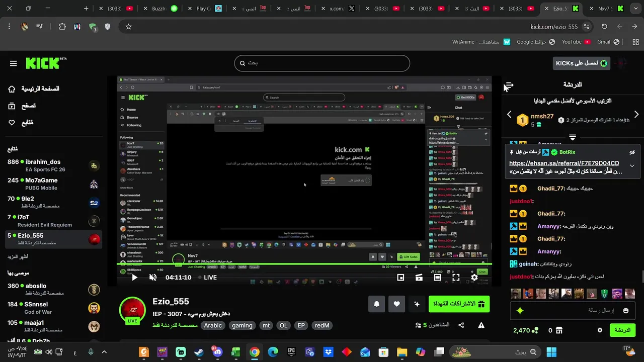
Task: Open the clip creation icon
Action: click(419, 278)
